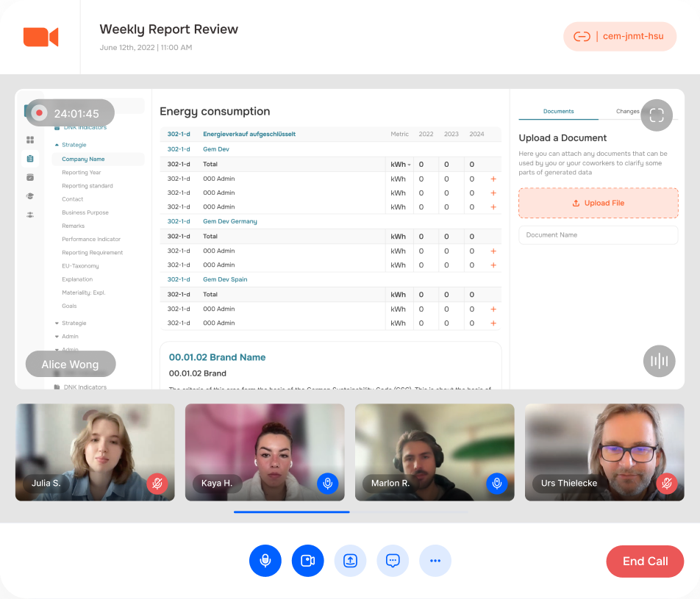Open the more options ellipsis button
The image size is (700, 599).
(435, 561)
